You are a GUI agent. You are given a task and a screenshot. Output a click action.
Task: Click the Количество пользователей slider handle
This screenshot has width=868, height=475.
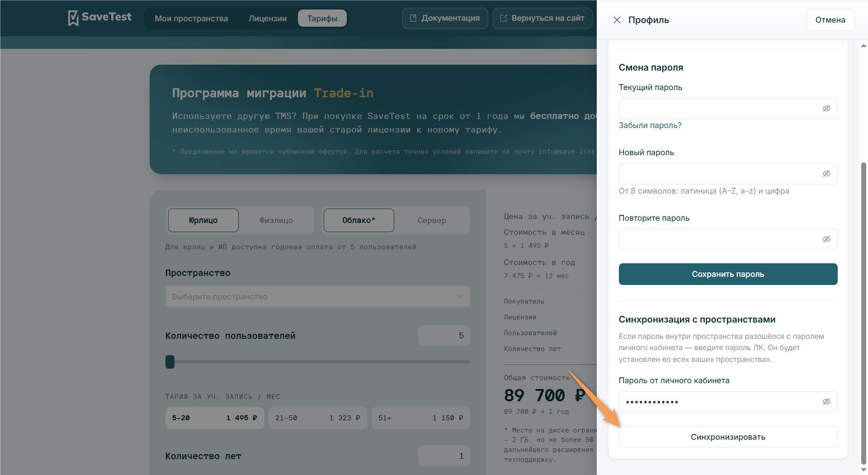point(170,362)
